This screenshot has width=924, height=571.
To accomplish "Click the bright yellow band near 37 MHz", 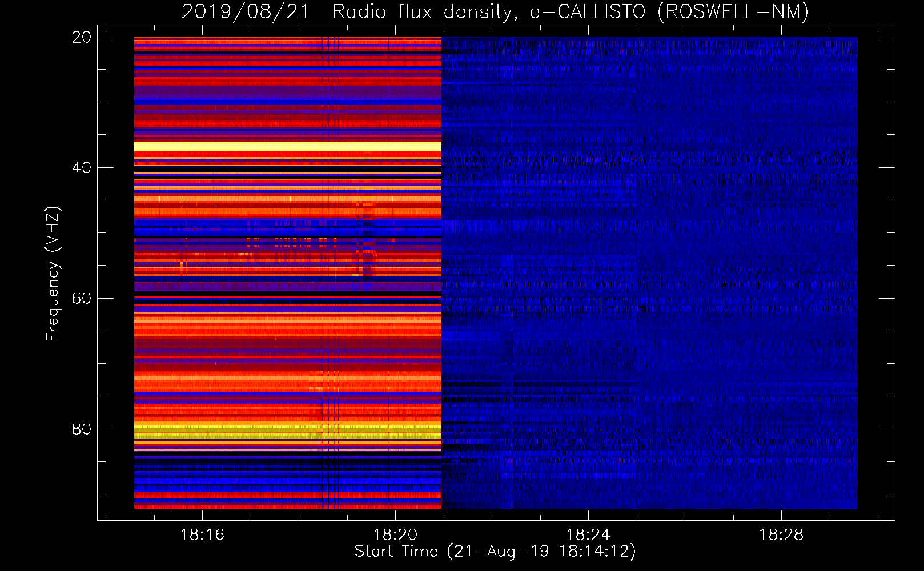I will click(x=288, y=147).
